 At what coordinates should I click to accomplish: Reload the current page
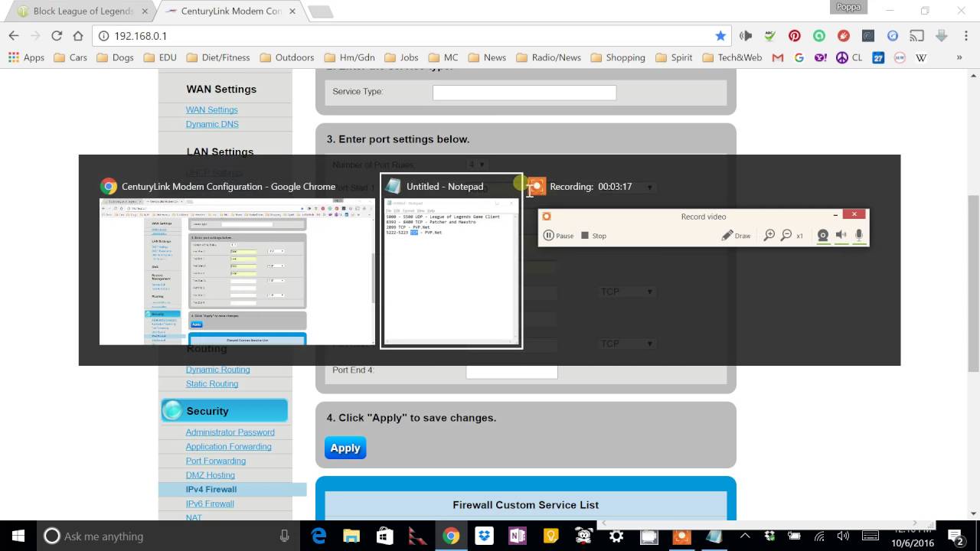click(56, 36)
